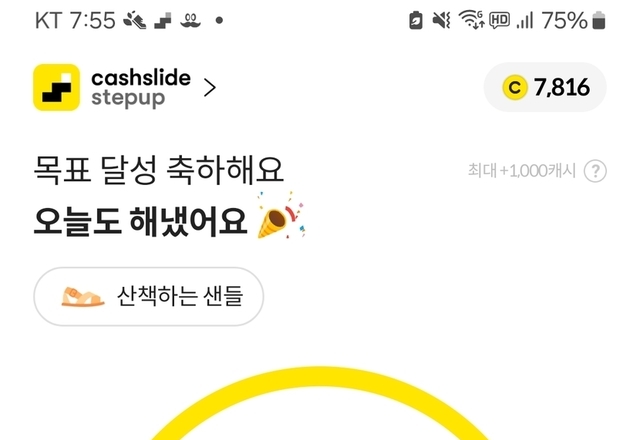Tap the stepup notification icon in status bar
This screenshot has height=440, width=640.
163,21
